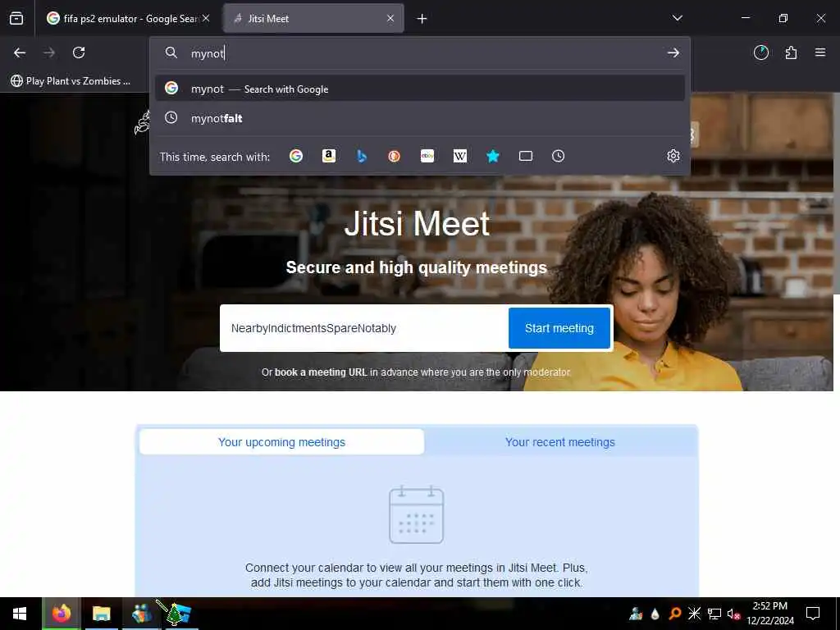
Task: Go back to the previous page
Action: click(20, 52)
